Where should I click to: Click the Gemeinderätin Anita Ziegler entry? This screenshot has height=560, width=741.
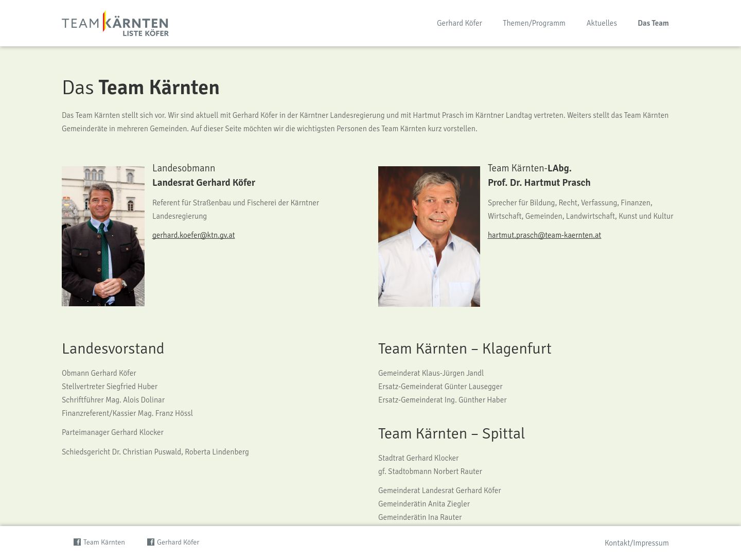pos(424,504)
